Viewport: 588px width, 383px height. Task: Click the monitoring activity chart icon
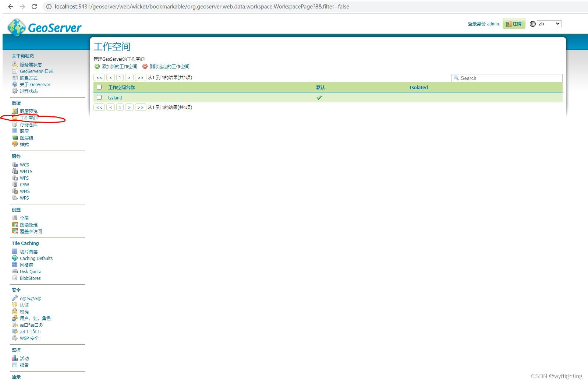point(15,358)
